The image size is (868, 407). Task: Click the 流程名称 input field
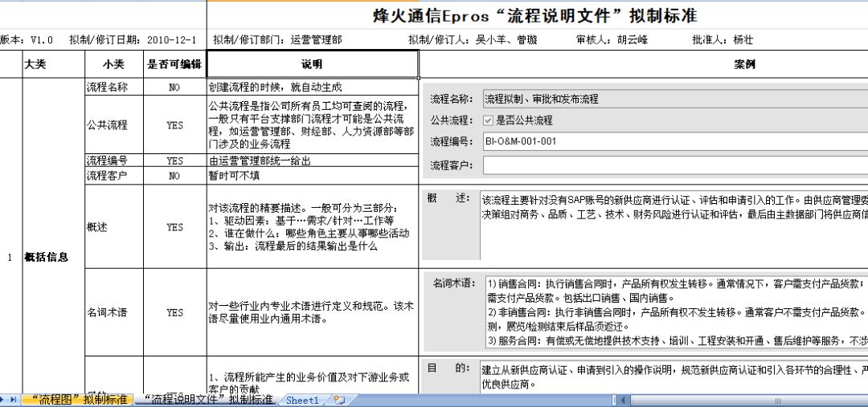click(x=674, y=100)
